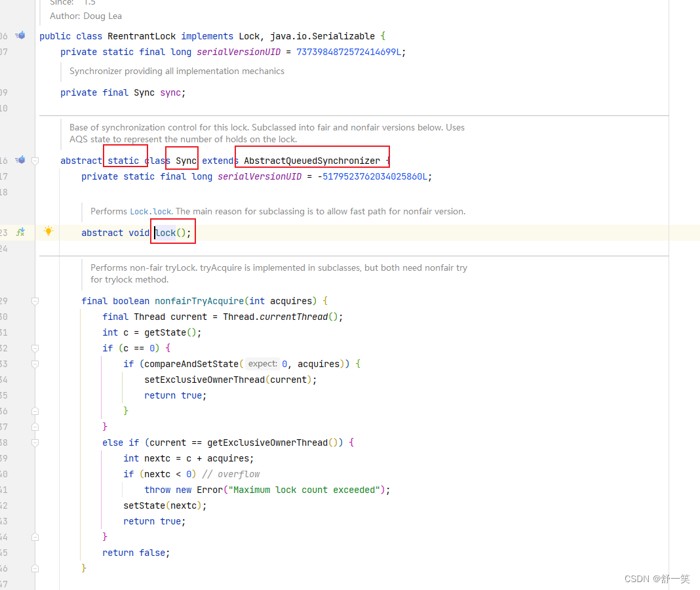Click java.io.Serializable in the class declaration
Screen dimensions: 700x590
[x=322, y=36]
